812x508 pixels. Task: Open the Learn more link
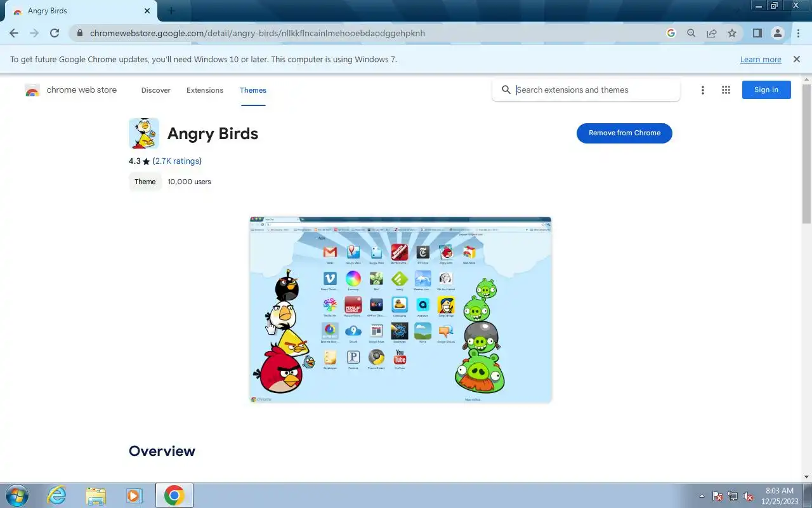coord(761,59)
